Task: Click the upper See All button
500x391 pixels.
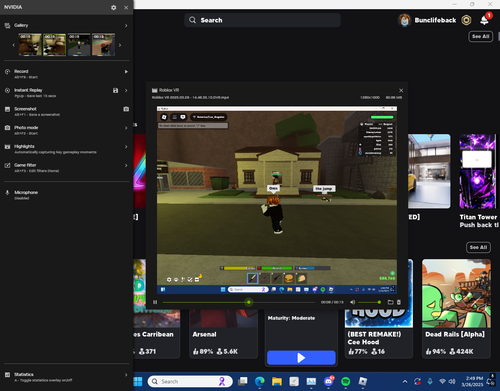Action: coord(481,36)
